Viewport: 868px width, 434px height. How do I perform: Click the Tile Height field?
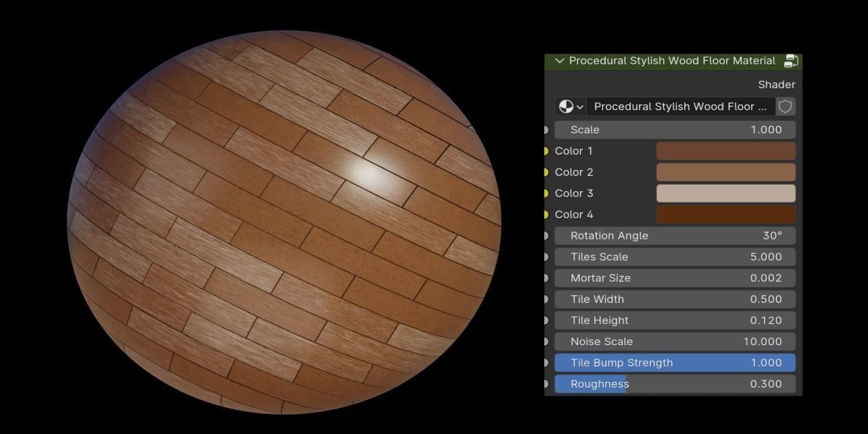pyautogui.click(x=675, y=320)
